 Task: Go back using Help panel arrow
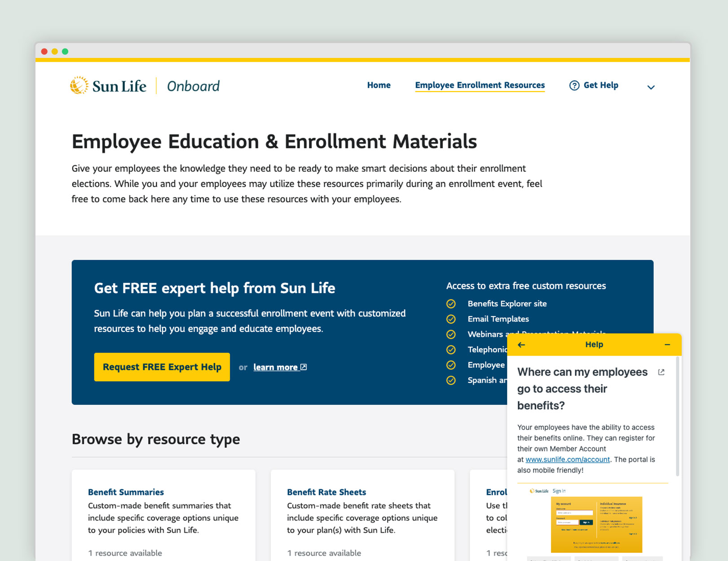[521, 345]
